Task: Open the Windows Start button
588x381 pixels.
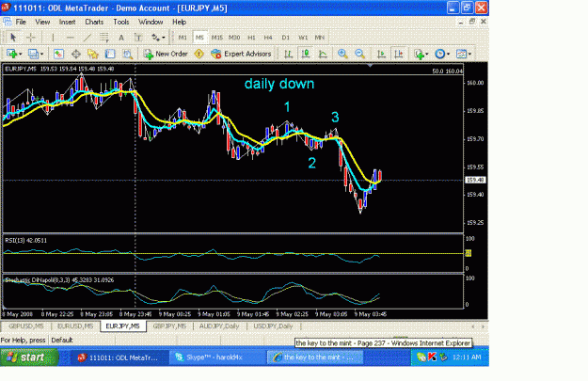Action: (29, 357)
